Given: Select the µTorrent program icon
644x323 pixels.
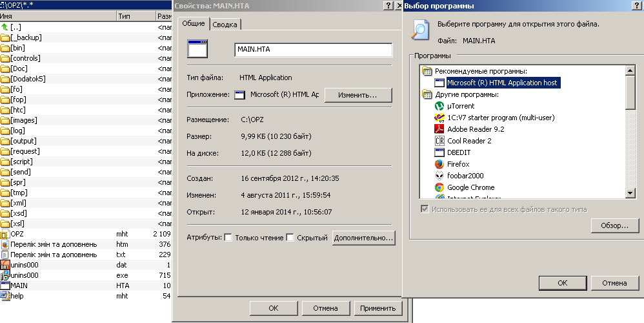Looking at the screenshot, I should coord(439,106).
